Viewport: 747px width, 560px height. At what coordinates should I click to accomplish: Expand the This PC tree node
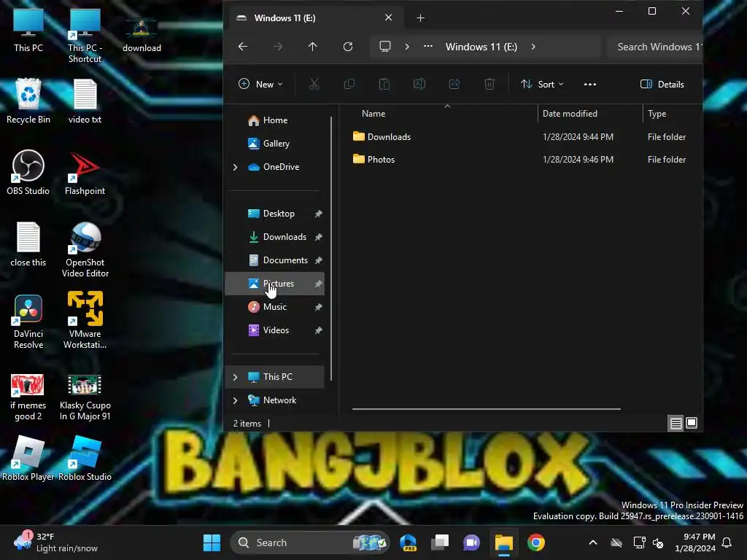(236, 377)
